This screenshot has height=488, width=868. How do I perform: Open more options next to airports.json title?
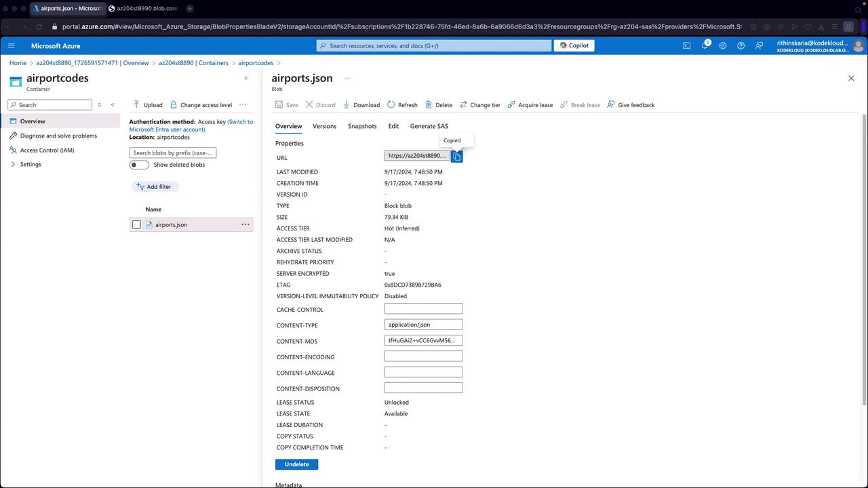point(347,78)
